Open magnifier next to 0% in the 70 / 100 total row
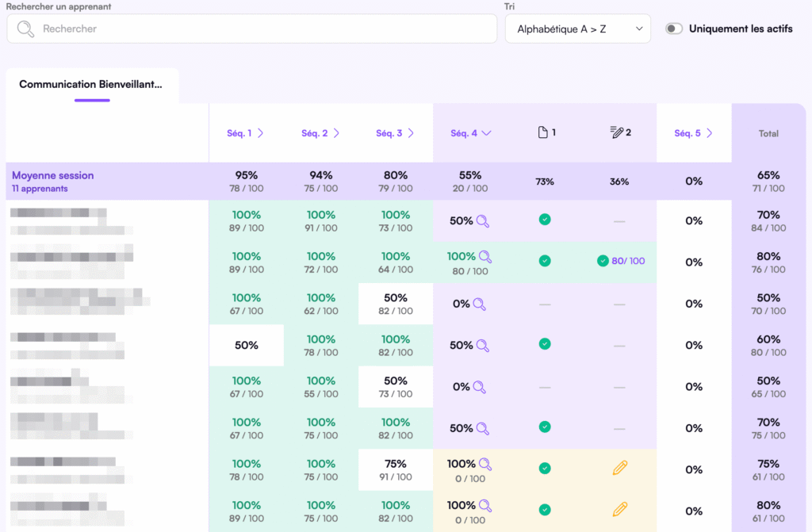Image resolution: width=812 pixels, height=532 pixels. point(480,304)
